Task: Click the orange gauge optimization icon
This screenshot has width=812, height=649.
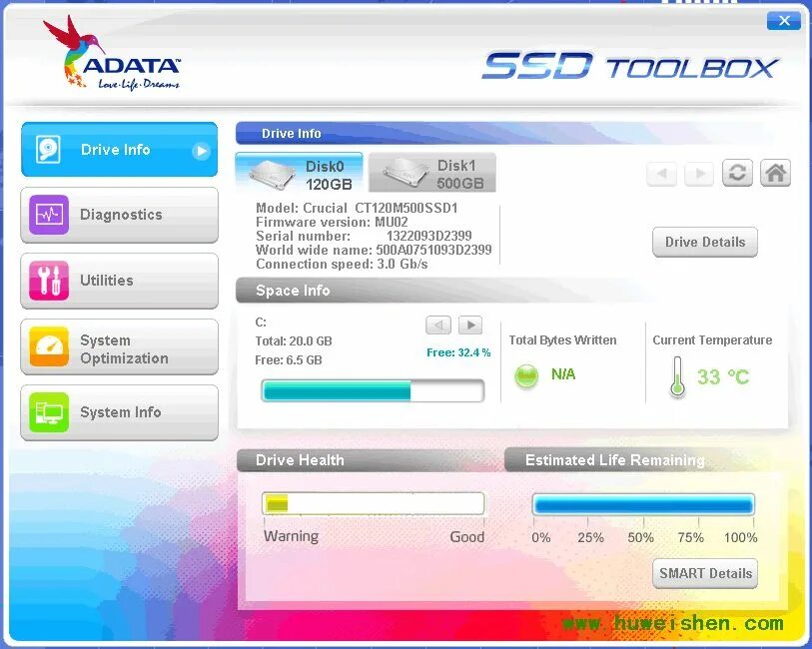Action: (49, 346)
